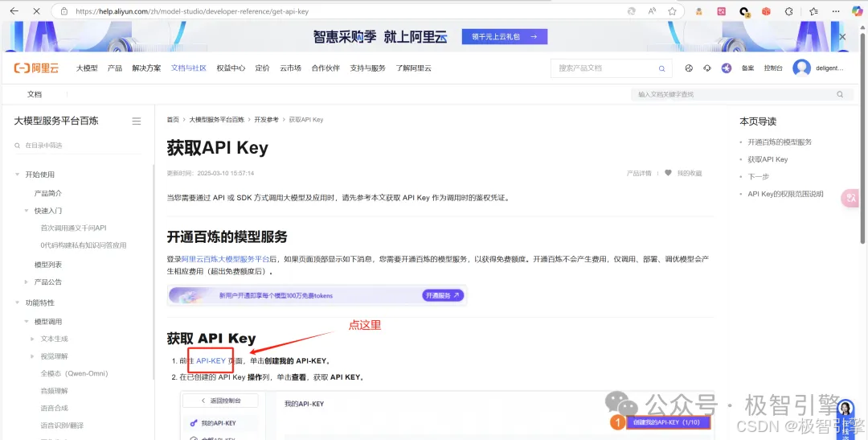Click the pink floating translate icon
868x440 pixels.
click(850, 198)
